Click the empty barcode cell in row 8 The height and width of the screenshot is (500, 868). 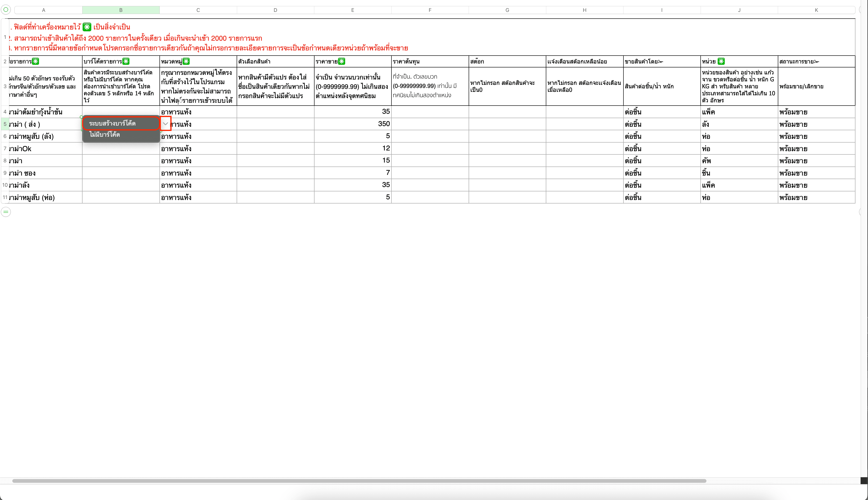[121, 161]
